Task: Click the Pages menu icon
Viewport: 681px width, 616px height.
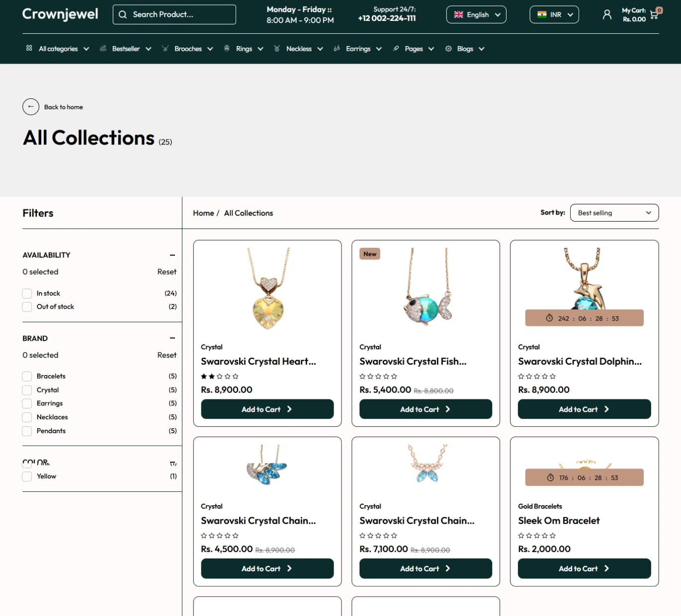Action: (396, 48)
